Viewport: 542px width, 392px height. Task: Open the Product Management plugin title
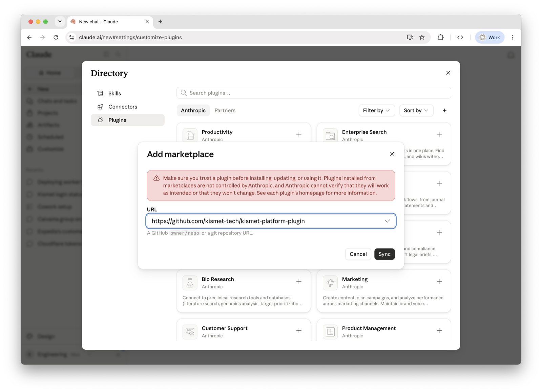369,328
